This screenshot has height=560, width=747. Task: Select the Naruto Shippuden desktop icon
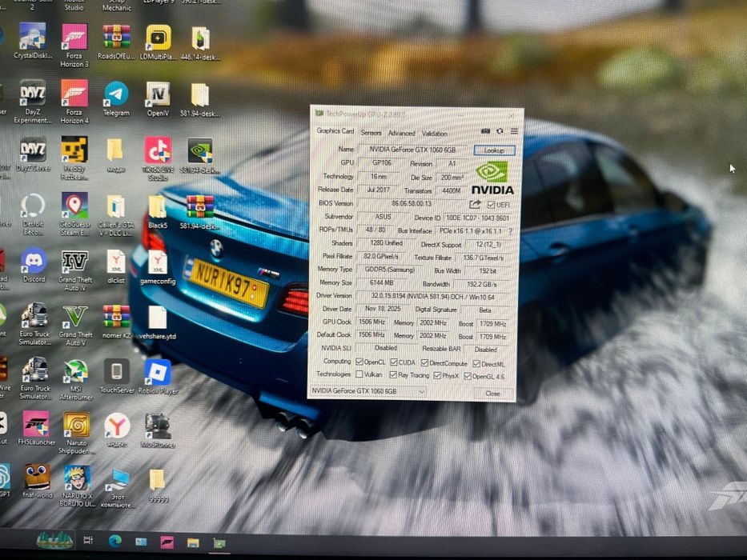click(76, 433)
